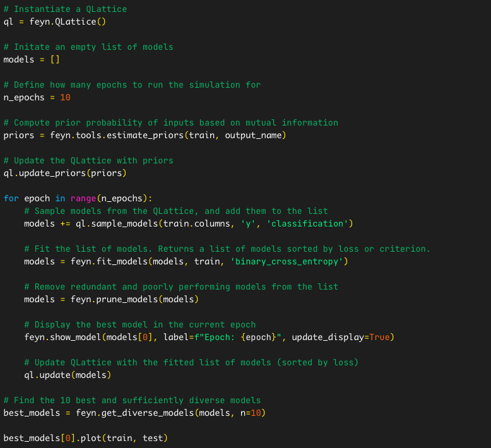Click the comment '# Initate an empty list of models'
The width and height of the screenshot is (491, 448).
88,47
